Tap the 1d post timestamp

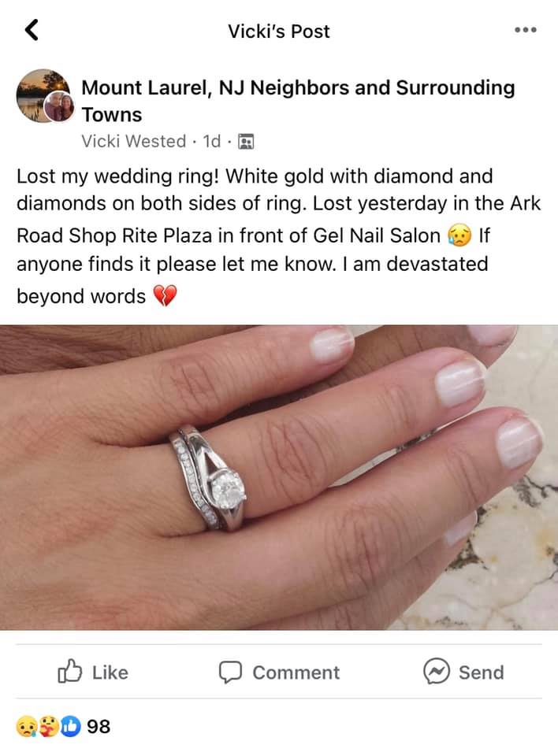click(211, 141)
